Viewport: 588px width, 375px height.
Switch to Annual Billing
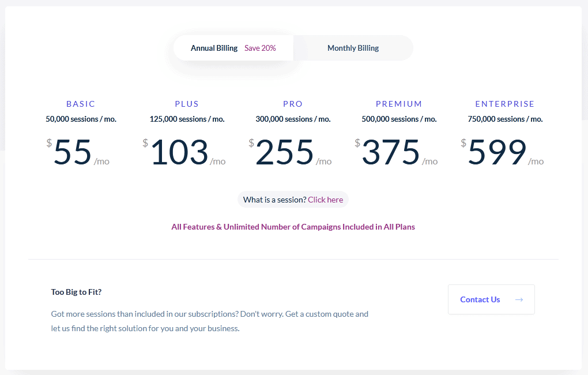click(214, 48)
